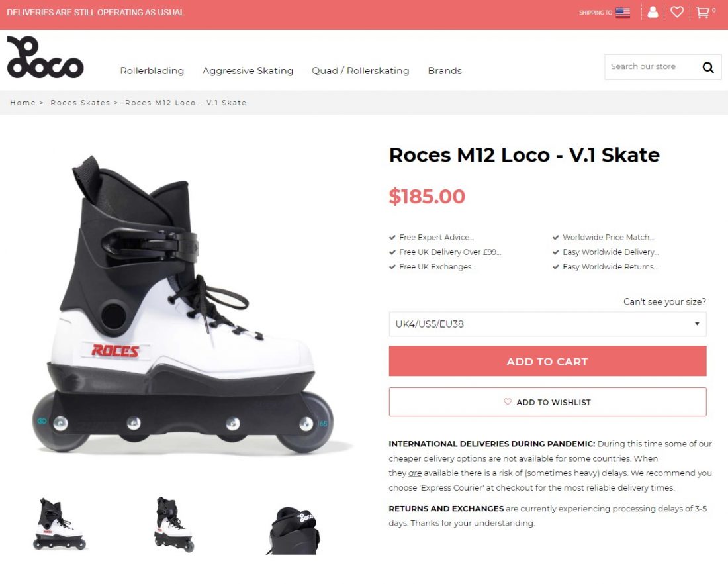Click the Loco logo

(x=45, y=58)
